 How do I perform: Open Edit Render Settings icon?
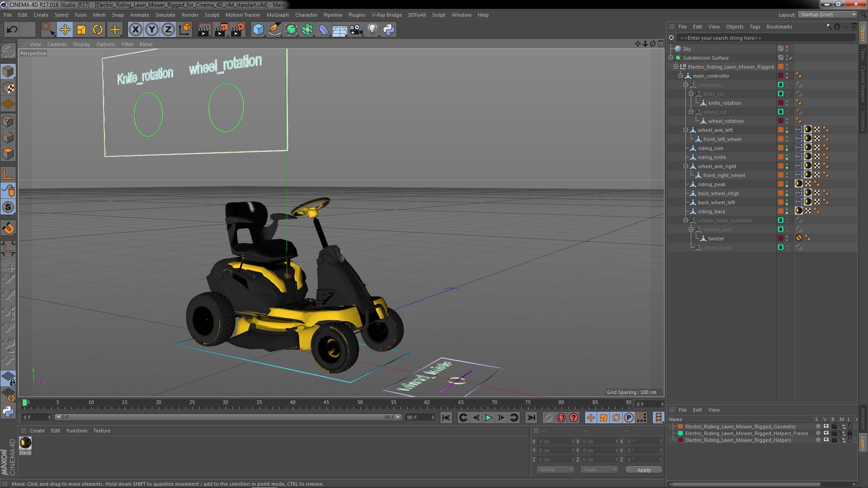click(237, 30)
